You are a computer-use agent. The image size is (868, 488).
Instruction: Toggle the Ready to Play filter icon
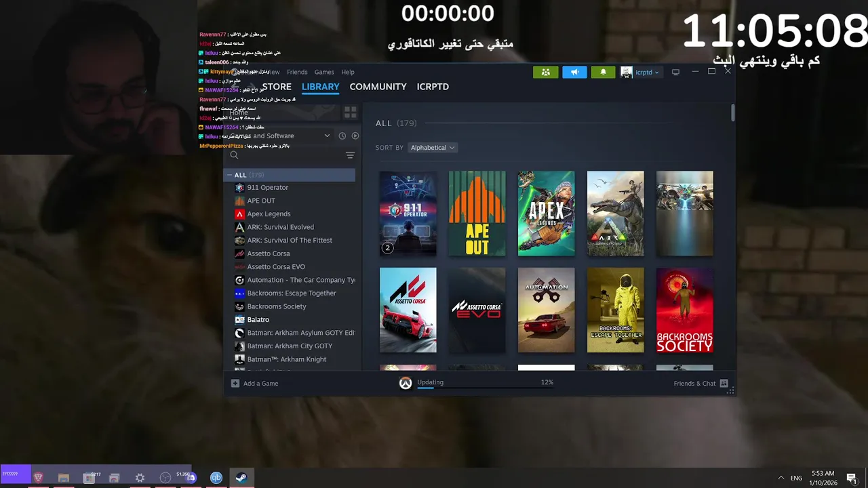tap(355, 136)
